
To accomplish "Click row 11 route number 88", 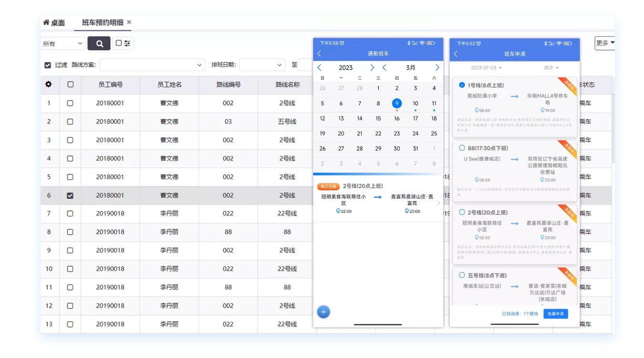I will tap(228, 287).
